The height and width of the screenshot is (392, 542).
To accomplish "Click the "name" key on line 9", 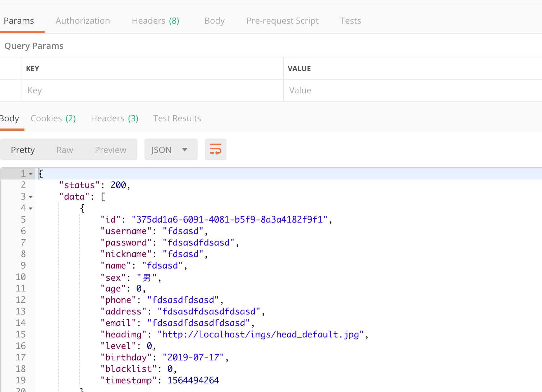I will (x=116, y=266).
